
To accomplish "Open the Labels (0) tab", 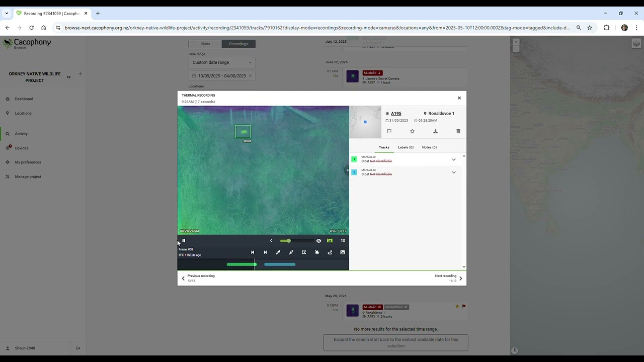I will click(x=406, y=147).
